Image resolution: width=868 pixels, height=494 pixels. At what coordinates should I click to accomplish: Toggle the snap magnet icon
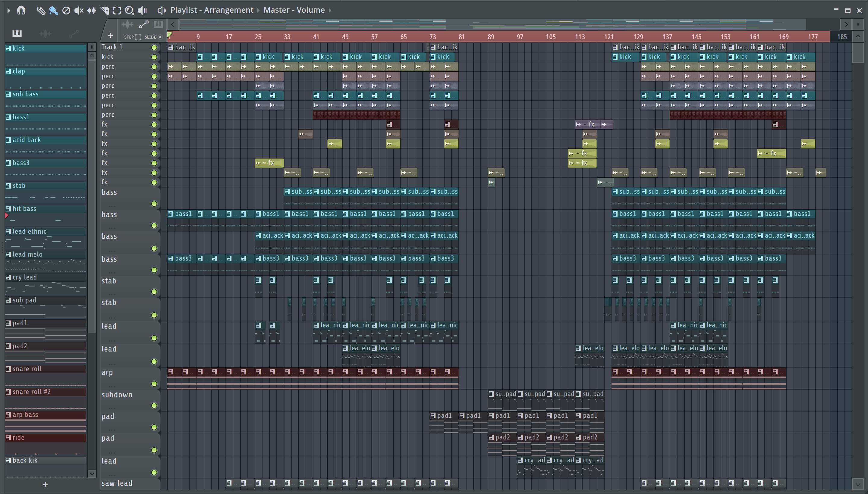tap(21, 10)
